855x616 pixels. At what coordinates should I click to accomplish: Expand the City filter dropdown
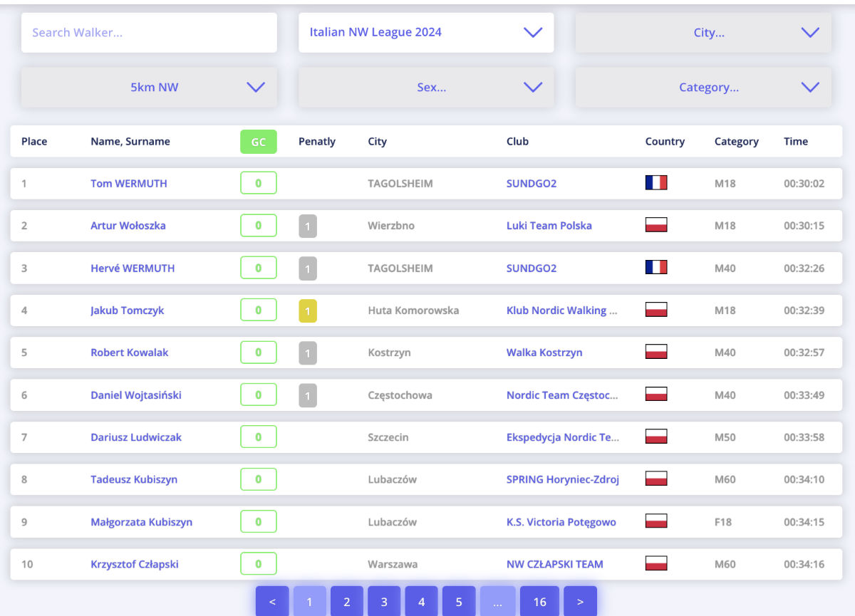pos(703,32)
